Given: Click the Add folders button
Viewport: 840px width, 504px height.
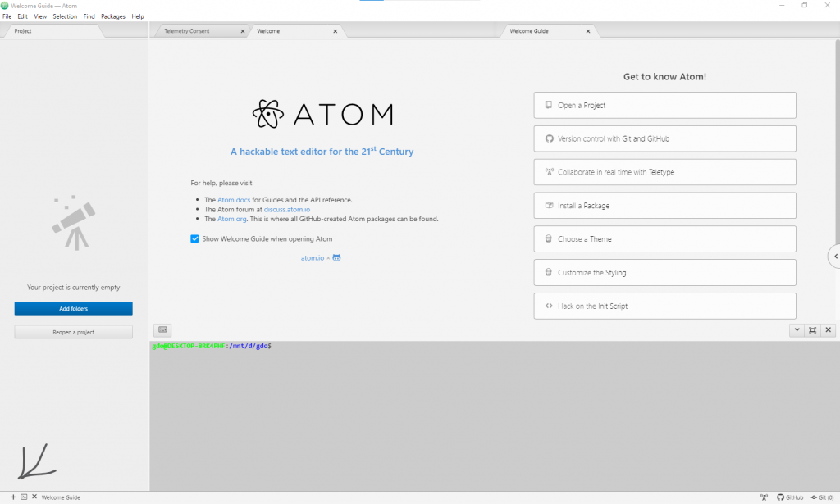Looking at the screenshot, I should tap(73, 309).
